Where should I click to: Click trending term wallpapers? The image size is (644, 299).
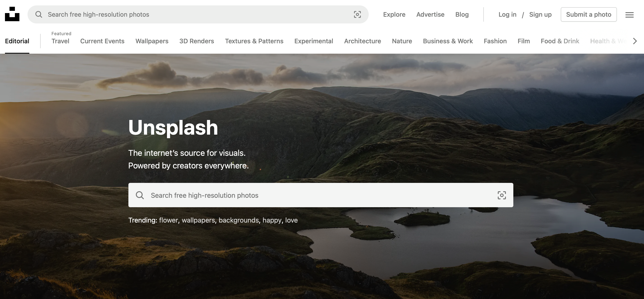[198, 220]
